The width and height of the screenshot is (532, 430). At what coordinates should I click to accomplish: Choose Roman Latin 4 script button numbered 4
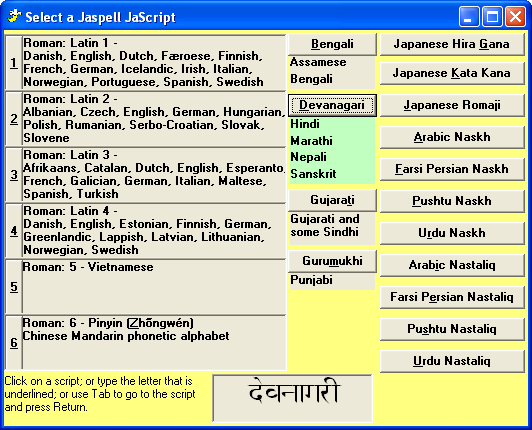click(14, 231)
